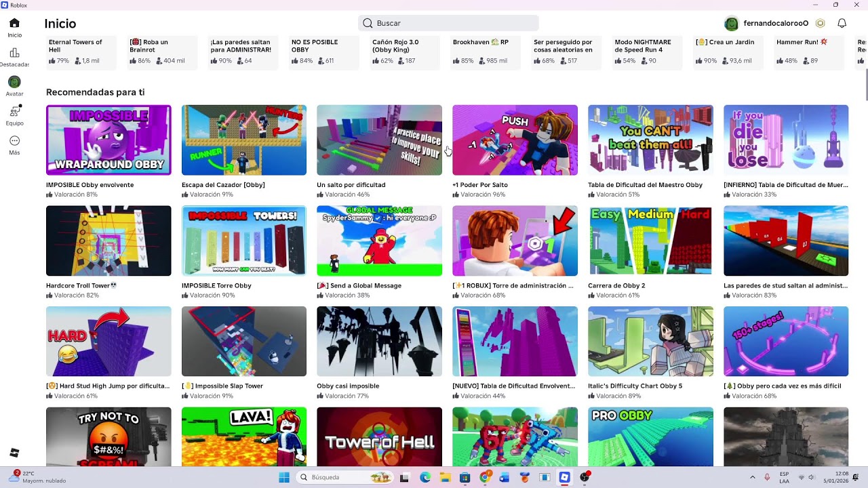Click the Recomendadas para ti heading
The height and width of the screenshot is (488, 868).
click(x=95, y=92)
